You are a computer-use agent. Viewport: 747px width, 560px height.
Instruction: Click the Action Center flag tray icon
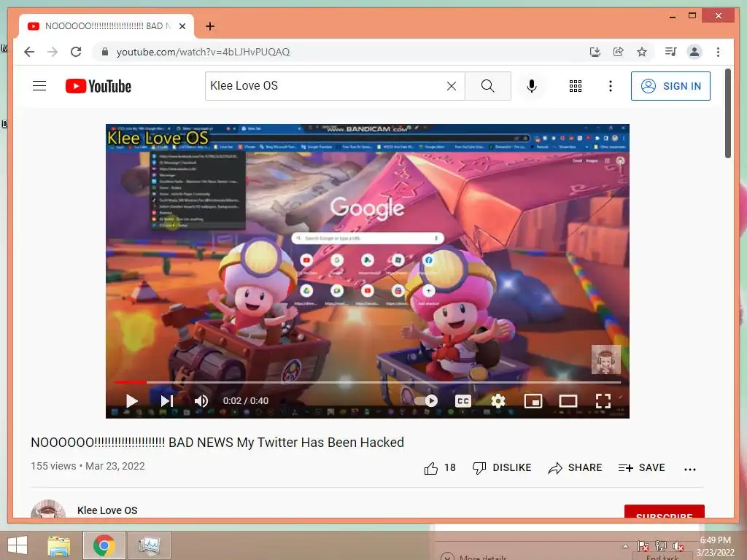pyautogui.click(x=643, y=545)
